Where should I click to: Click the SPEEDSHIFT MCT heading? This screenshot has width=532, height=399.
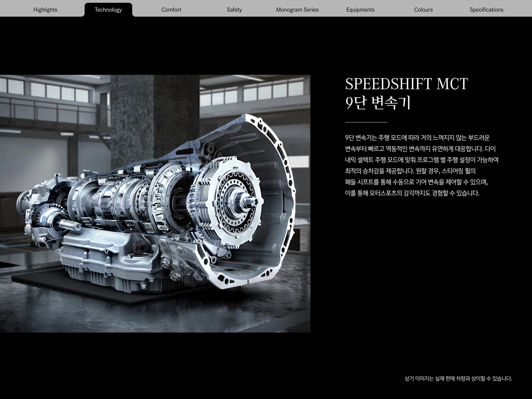point(406,84)
